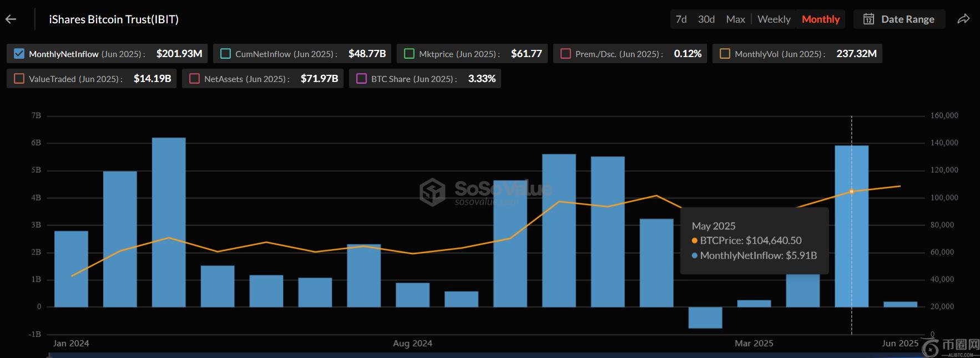Screen dimensions: 980x358
Task: Enable the Mktprice series checkbox
Action: tap(409, 54)
